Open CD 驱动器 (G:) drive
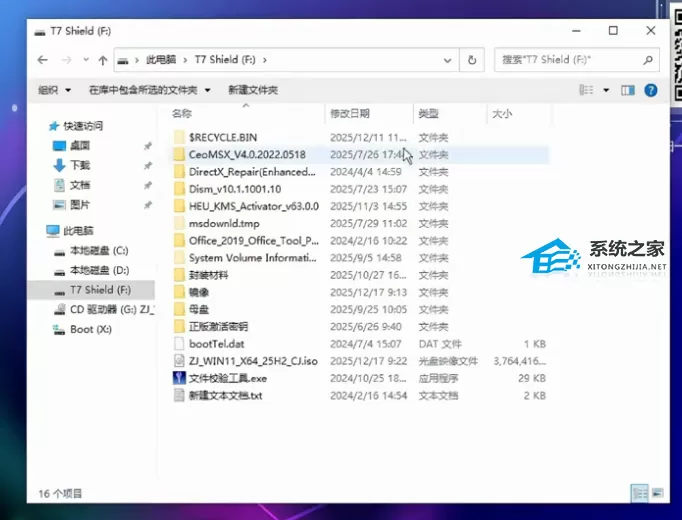Image resolution: width=682 pixels, height=520 pixels. pyautogui.click(x=104, y=310)
